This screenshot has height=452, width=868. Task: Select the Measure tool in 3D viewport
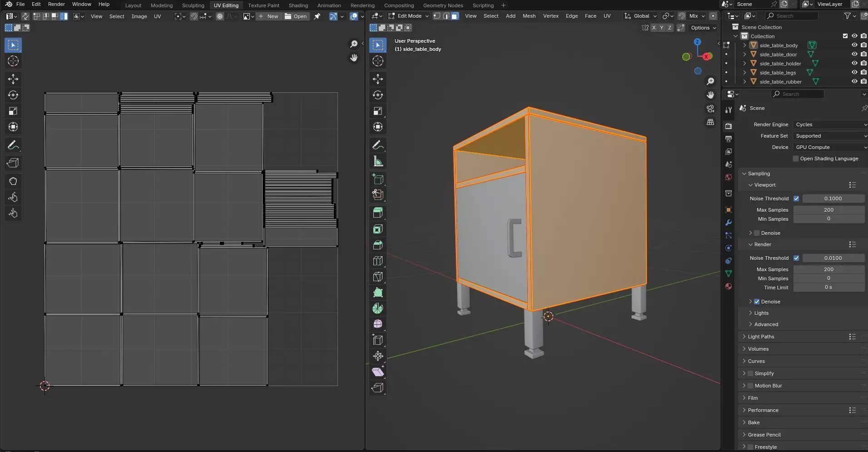pos(378,161)
